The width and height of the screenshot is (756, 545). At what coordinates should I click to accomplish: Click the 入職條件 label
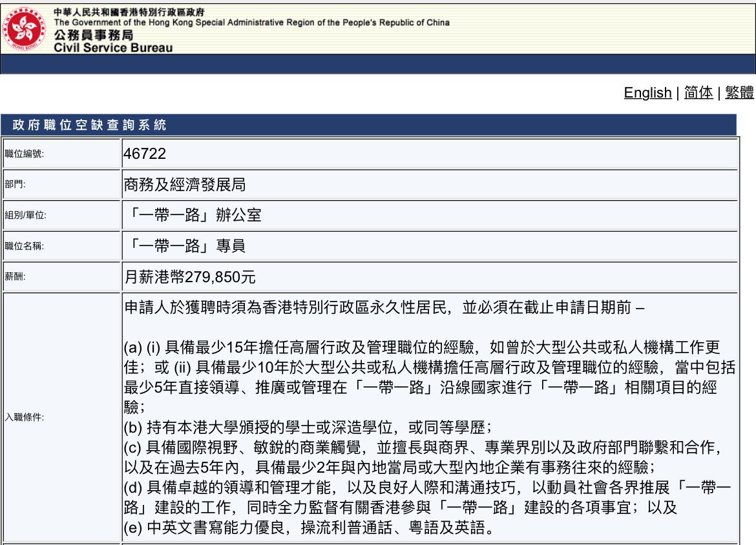24,417
